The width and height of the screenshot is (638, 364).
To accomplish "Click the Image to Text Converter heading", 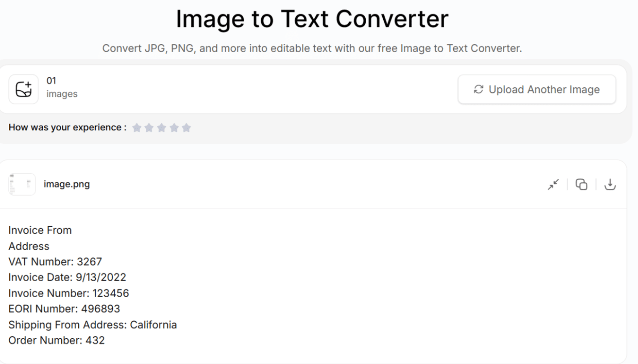I will [x=312, y=19].
